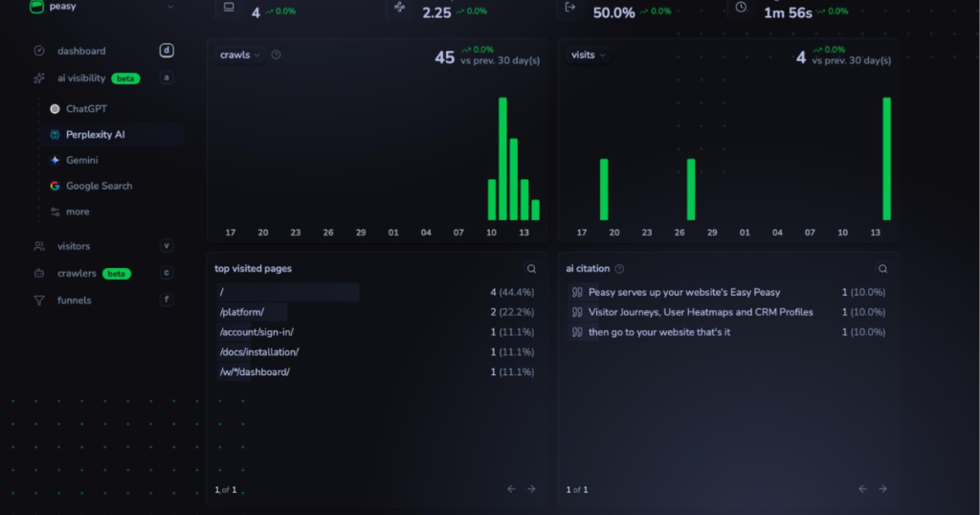Open the peasy workspace switcher

101,7
